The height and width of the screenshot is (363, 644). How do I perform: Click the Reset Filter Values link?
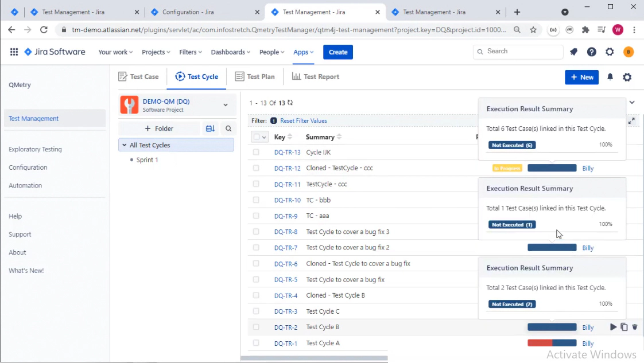[x=303, y=121]
